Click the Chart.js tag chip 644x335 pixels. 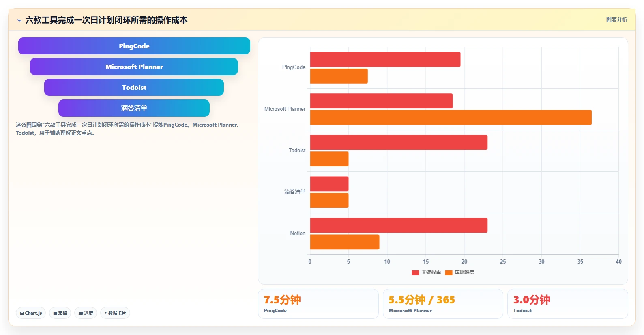(31, 313)
